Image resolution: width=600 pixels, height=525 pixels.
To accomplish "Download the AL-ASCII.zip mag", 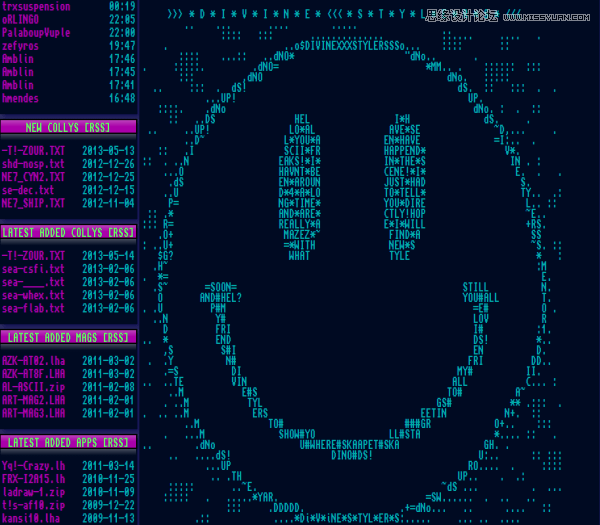I will (x=33, y=387).
